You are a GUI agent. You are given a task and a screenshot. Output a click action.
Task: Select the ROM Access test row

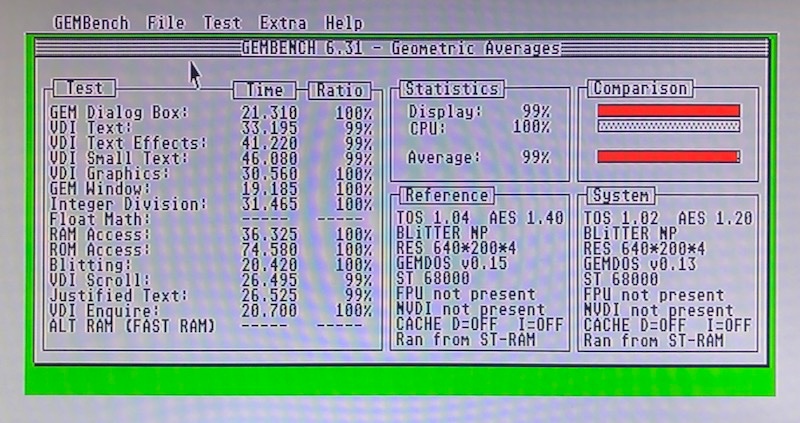[x=211, y=250]
